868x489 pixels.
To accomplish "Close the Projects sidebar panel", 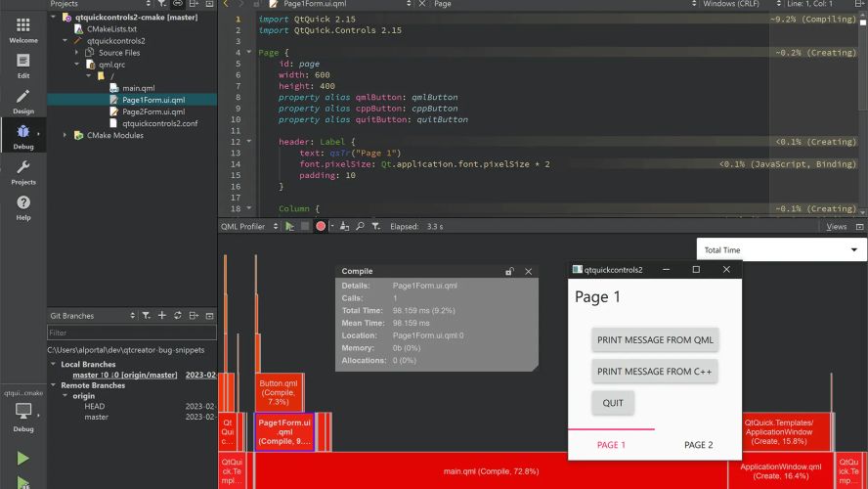I will [210, 4].
